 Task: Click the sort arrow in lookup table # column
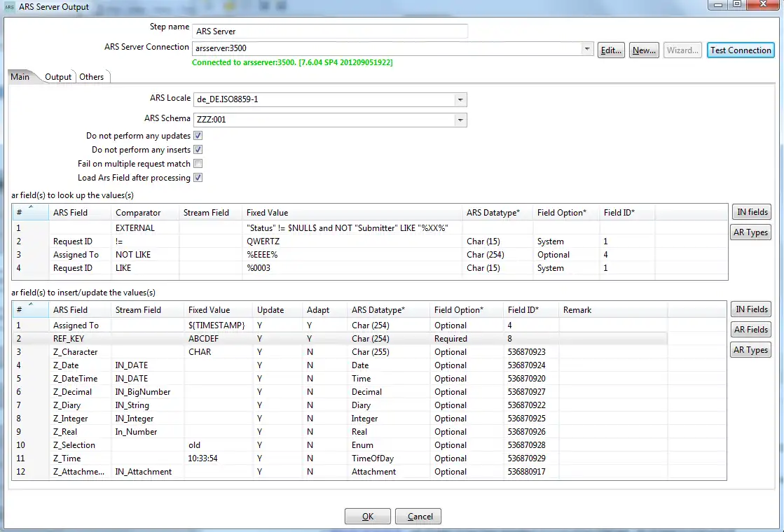click(x=32, y=206)
